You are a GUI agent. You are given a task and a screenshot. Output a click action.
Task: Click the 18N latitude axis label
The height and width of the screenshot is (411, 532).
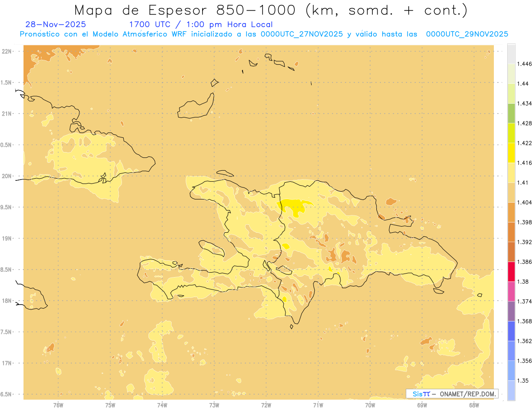tap(8, 301)
